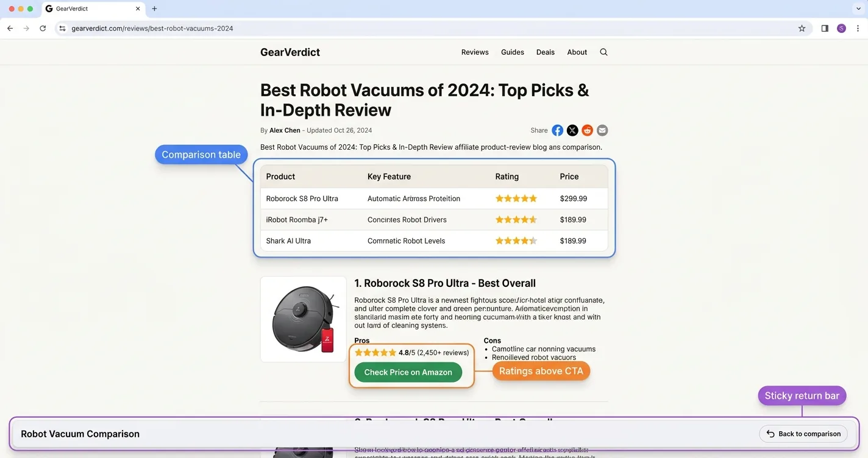Screen dimensions: 868x458
Task: Open the site info icon in address bar
Action: [x=62, y=28]
